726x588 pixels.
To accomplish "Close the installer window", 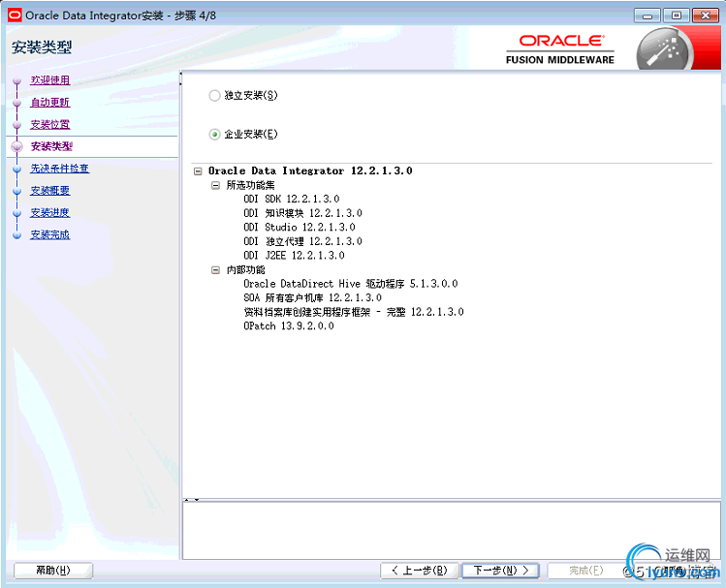I will [706, 15].
